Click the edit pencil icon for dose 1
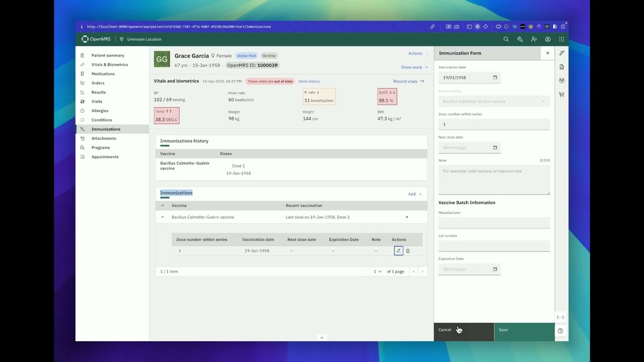The image size is (644, 362). (398, 250)
